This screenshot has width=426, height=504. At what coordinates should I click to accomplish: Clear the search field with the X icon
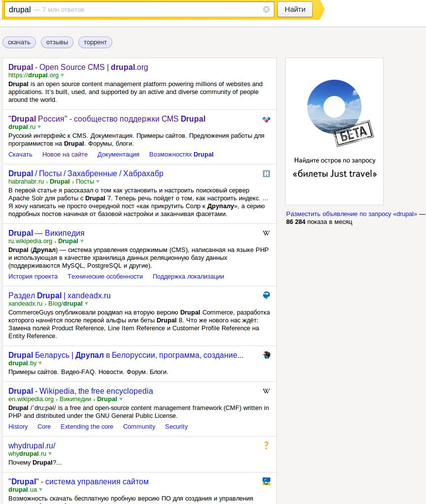click(266, 9)
